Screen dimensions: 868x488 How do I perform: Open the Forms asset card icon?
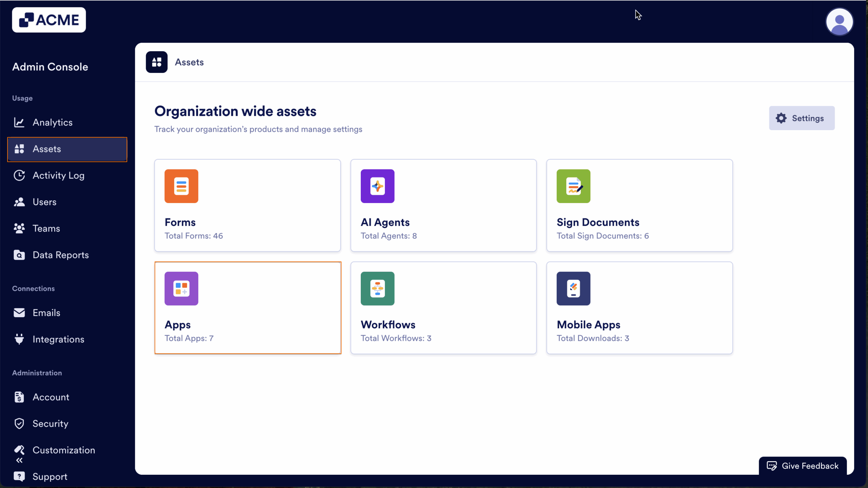(181, 186)
